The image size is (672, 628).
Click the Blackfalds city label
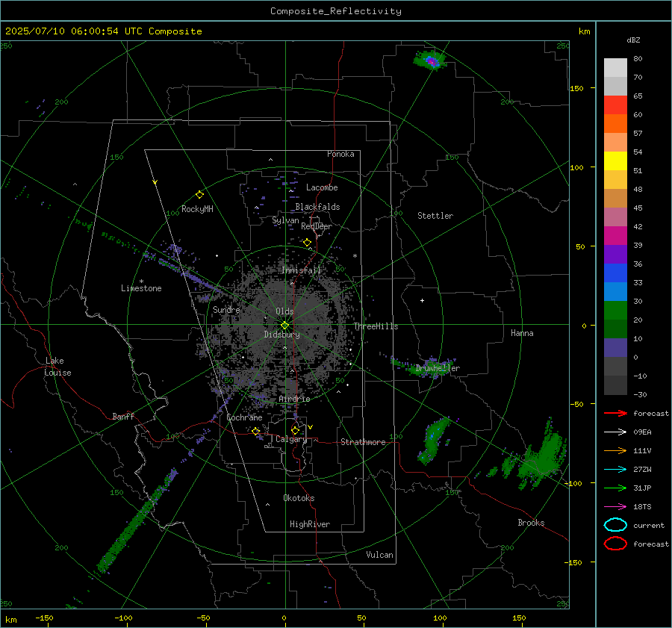[317, 207]
